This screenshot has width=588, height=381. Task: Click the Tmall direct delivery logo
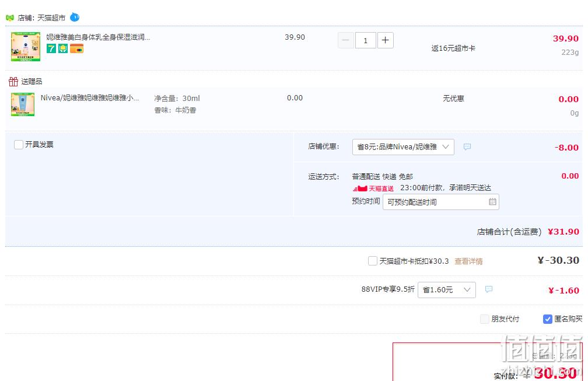coord(373,188)
